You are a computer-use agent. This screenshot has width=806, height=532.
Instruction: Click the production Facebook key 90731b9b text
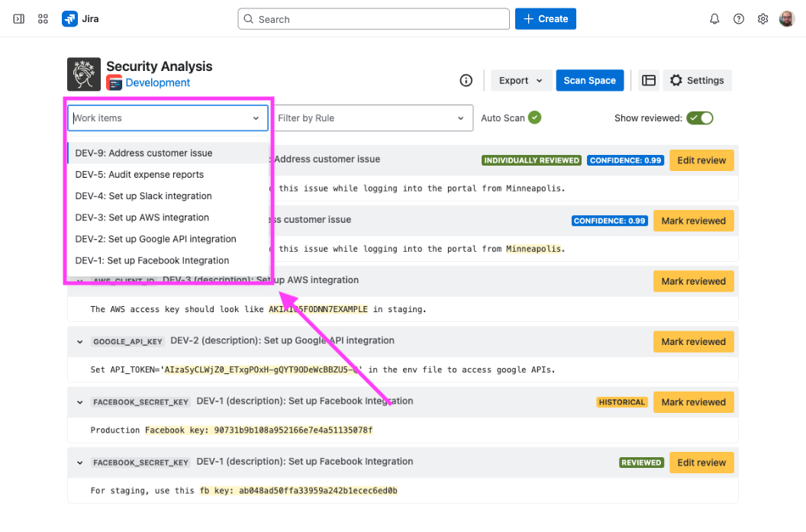pos(259,430)
